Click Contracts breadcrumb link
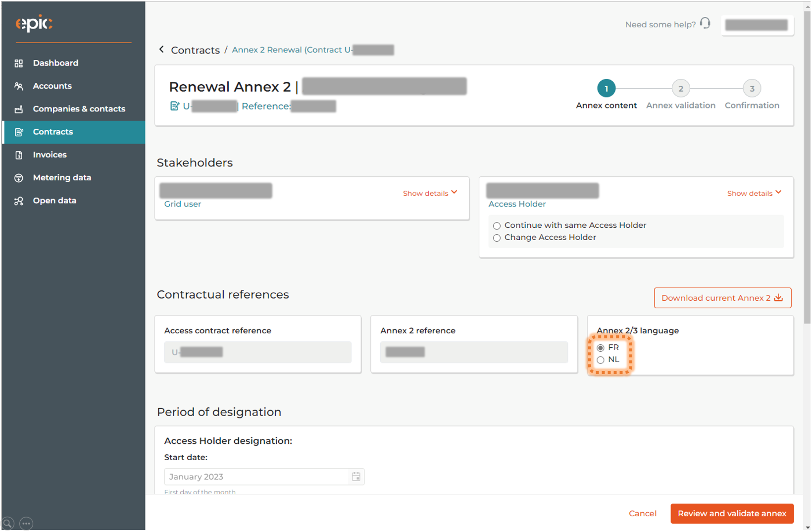This screenshot has width=812, height=532. [195, 50]
